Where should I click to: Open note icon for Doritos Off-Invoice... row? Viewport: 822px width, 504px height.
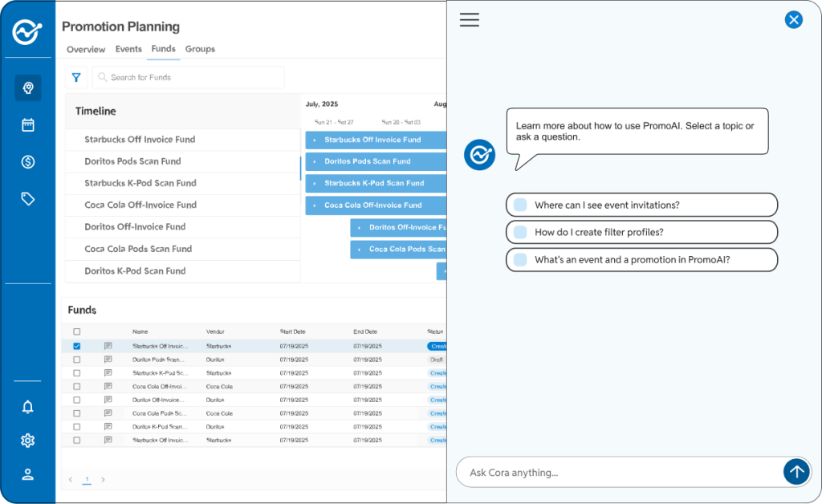[108, 400]
